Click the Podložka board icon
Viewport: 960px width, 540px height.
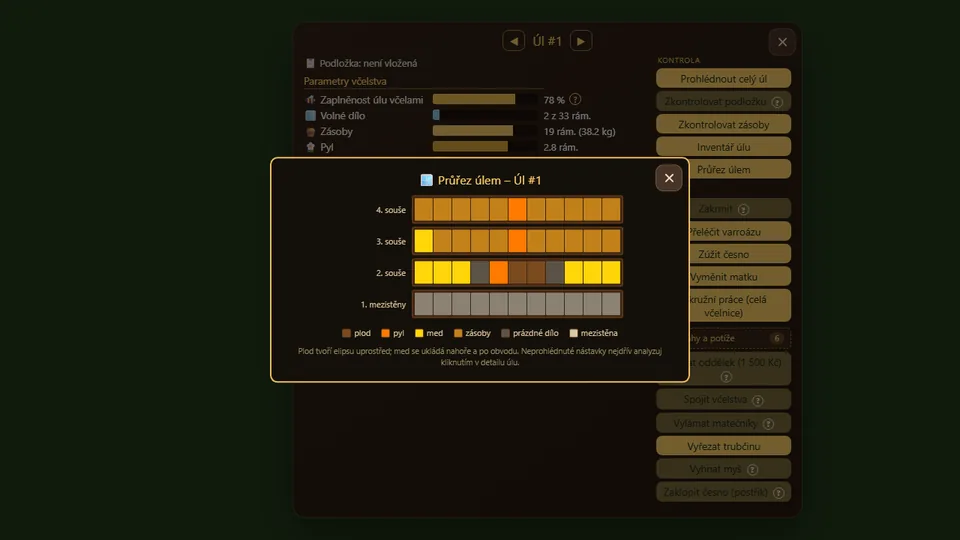pos(310,63)
